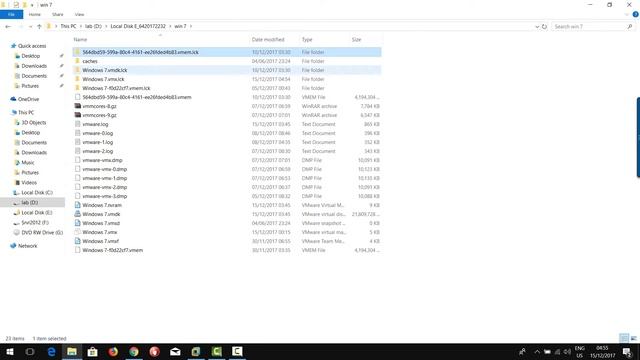The image size is (640, 360).
Task: Expand chevron after 'win 7' breadcrumb
Action: click(191, 26)
